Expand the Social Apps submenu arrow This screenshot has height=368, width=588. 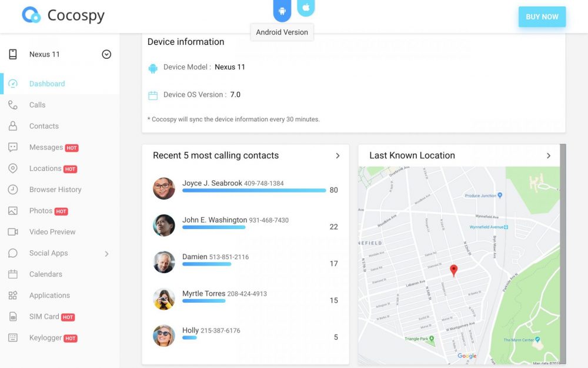107,254
